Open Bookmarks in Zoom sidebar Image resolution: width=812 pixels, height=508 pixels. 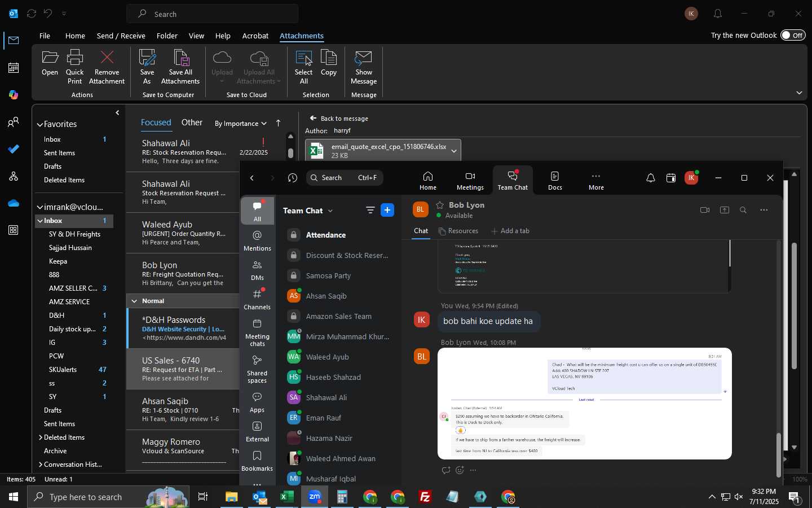[257, 461]
